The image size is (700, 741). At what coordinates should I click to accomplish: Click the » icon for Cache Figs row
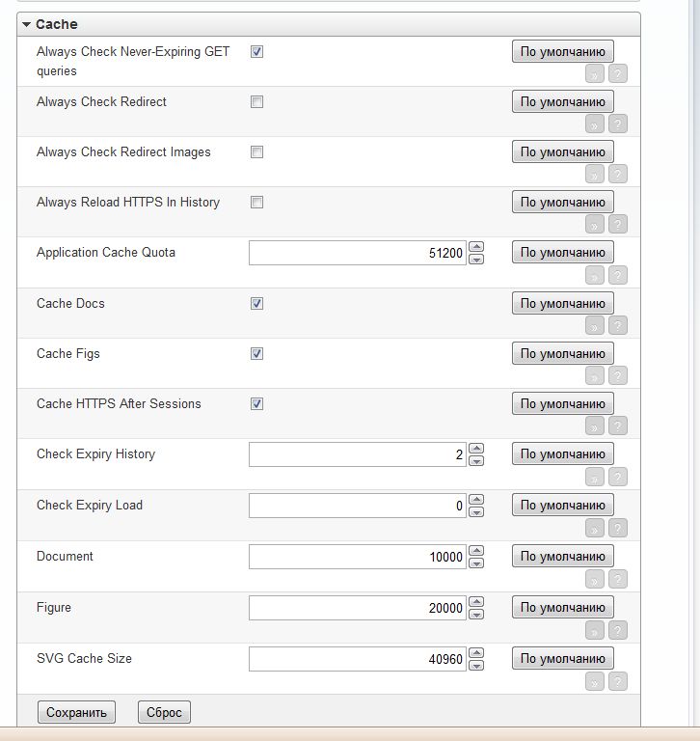pos(595,375)
